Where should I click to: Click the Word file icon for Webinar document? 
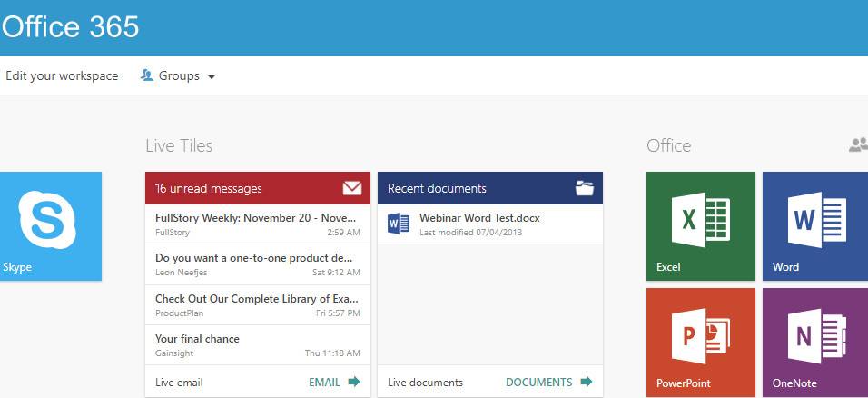click(x=398, y=224)
